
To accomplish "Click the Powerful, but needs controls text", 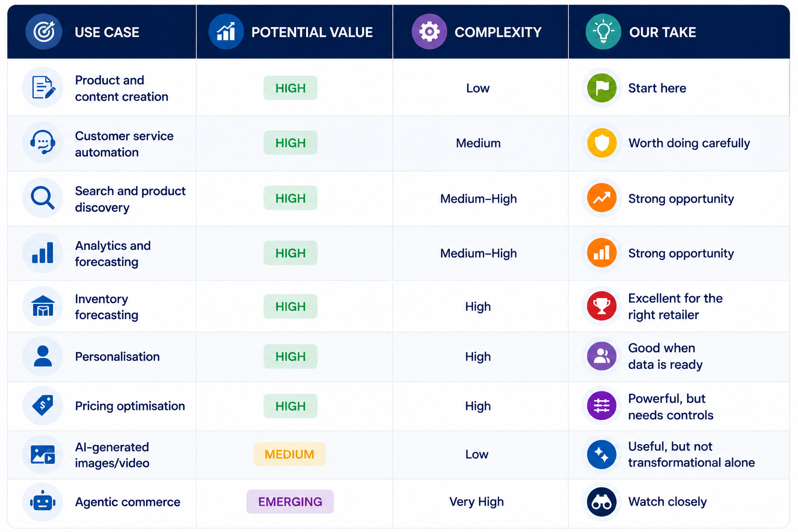I will 671,407.
